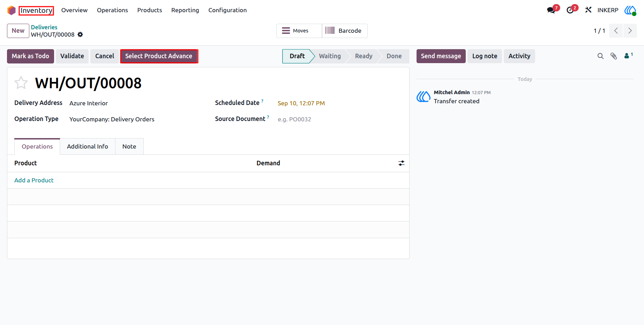Open the user avatar menu

(x=630, y=10)
